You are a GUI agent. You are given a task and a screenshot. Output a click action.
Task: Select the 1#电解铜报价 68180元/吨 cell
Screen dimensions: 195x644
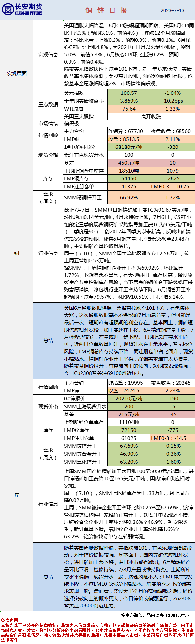tap(129, 147)
